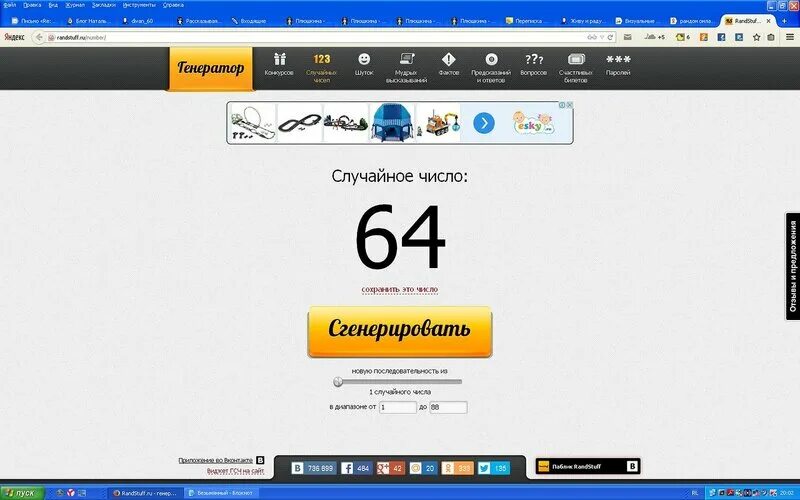The width and height of the screenshot is (800, 500).
Task: Open the weather +5 toolbar widget
Action: (x=654, y=37)
